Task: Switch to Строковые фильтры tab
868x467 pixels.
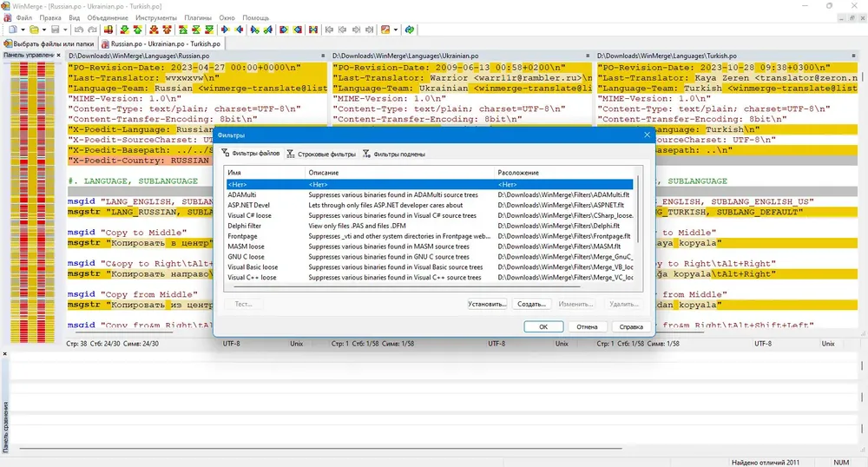Action: click(x=321, y=154)
